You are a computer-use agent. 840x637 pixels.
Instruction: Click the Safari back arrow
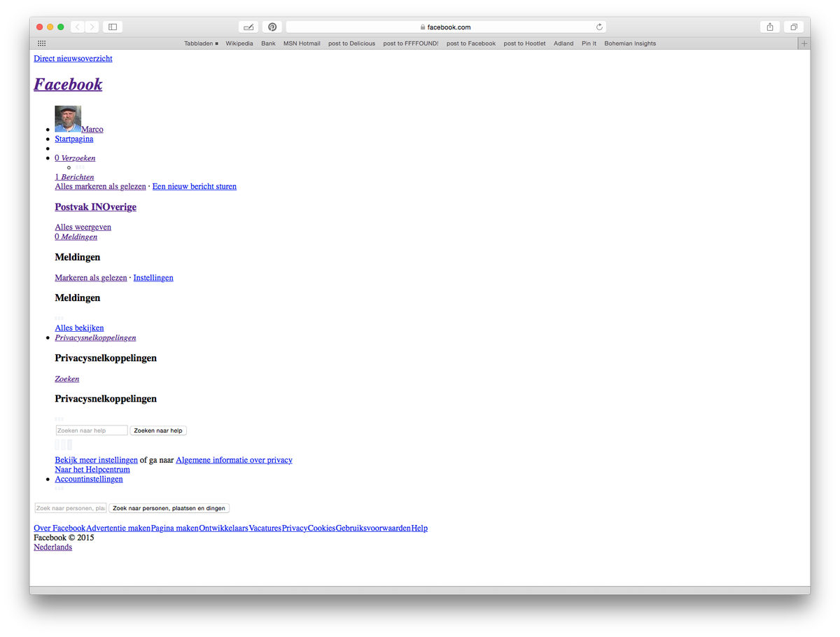tap(77, 27)
